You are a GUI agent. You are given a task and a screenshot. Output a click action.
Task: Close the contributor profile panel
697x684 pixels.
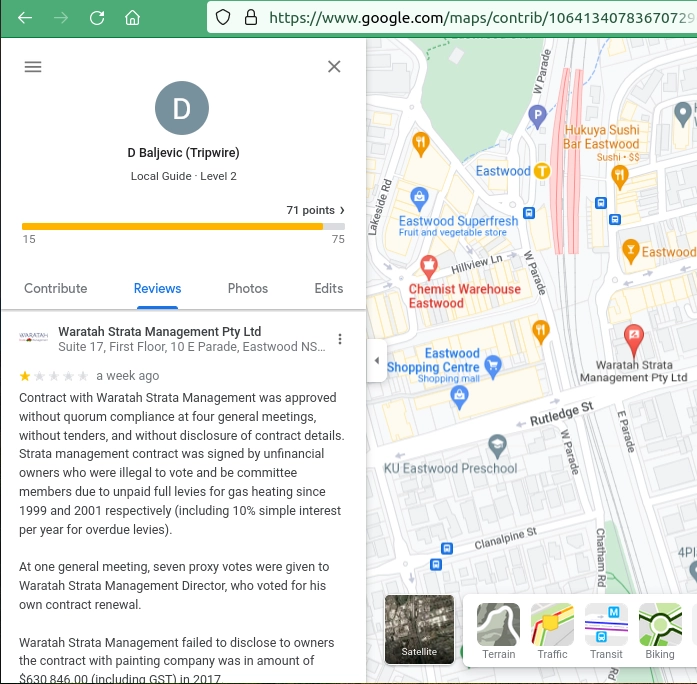(x=334, y=67)
